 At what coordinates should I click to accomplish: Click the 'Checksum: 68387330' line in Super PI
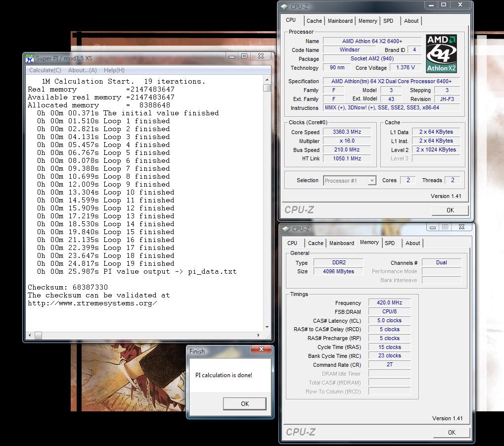click(x=68, y=287)
